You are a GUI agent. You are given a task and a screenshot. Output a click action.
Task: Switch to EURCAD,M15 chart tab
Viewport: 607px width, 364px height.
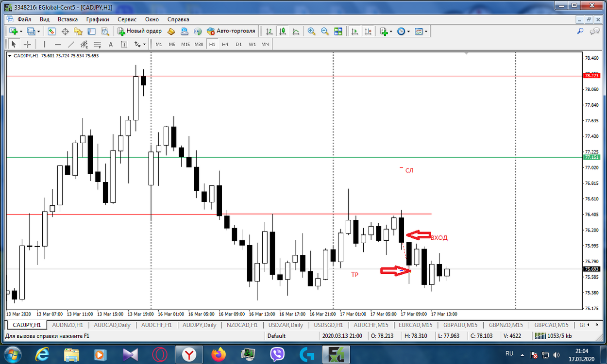(415, 325)
